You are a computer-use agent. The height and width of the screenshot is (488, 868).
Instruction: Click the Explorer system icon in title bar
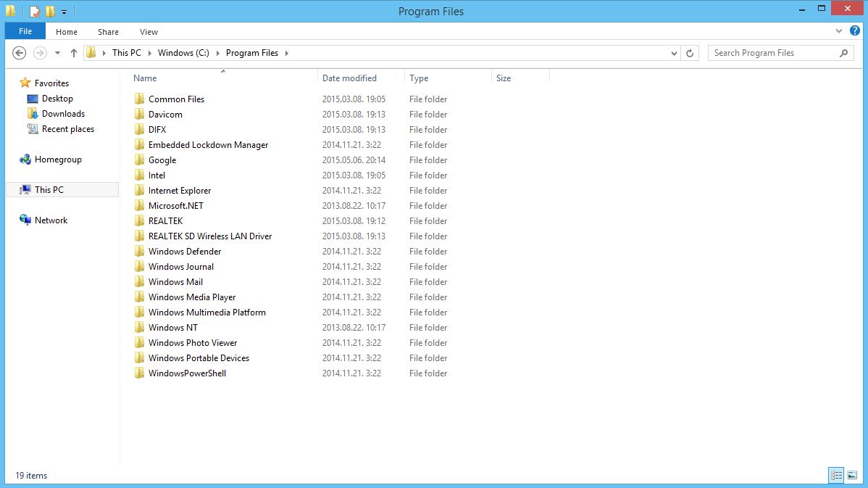[11, 11]
